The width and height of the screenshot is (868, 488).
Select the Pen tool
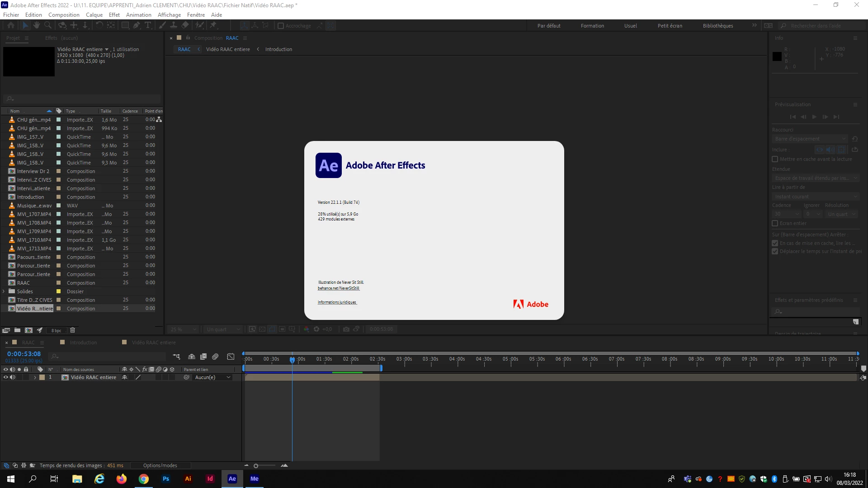pos(136,25)
